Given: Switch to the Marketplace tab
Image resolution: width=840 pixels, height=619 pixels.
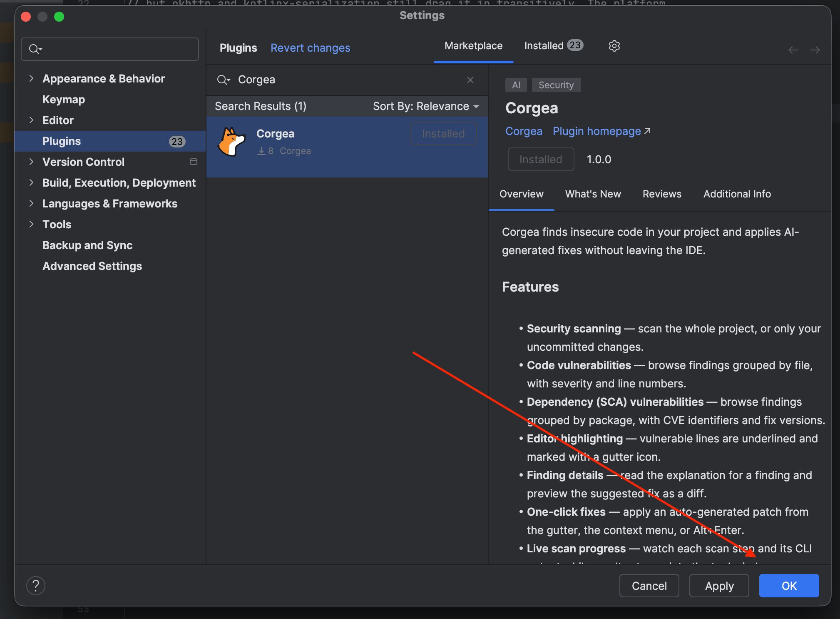Looking at the screenshot, I should pos(473,46).
